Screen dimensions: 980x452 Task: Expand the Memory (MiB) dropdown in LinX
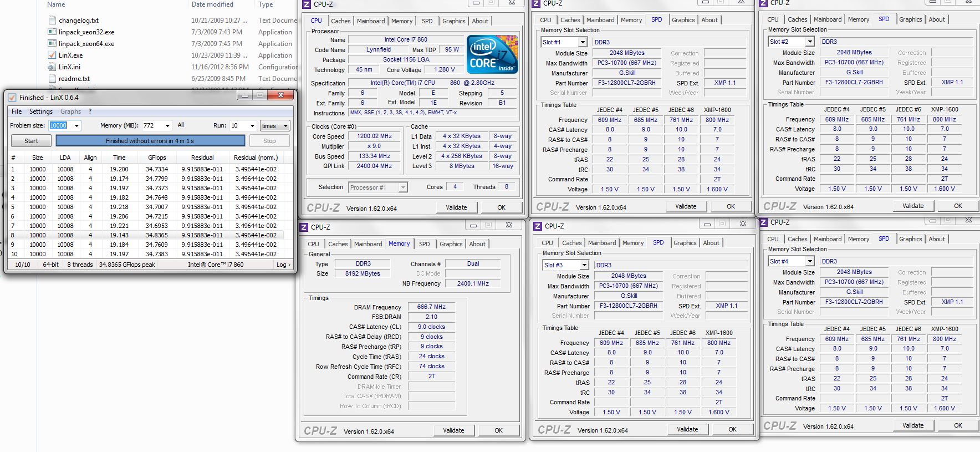coord(167,126)
